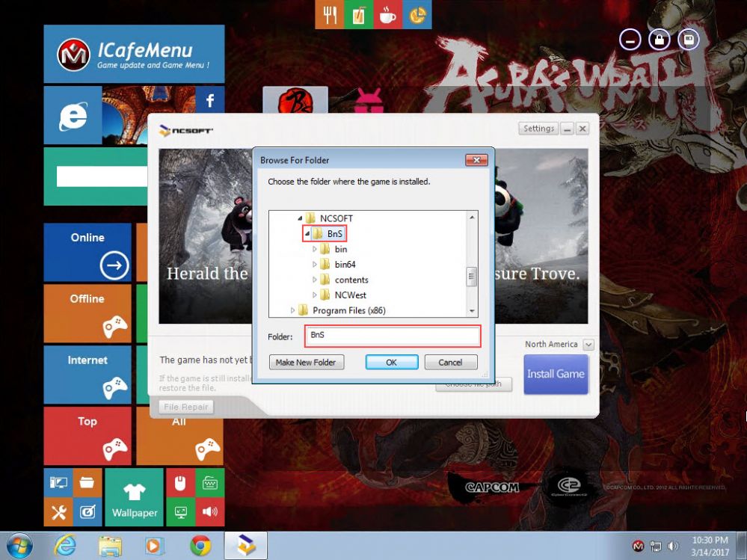Open the folder tile
Screen dimensions: 747x560
pyautogui.click(x=87, y=482)
